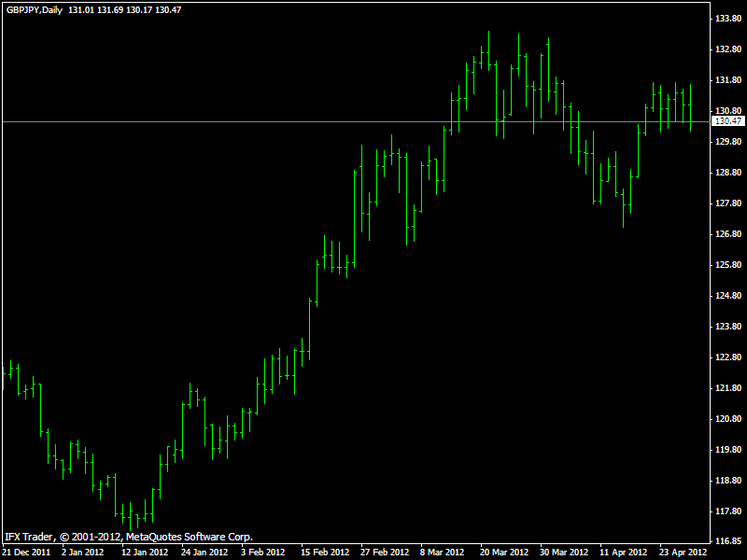Click the 24 Jan 2012 date label

pos(204,553)
